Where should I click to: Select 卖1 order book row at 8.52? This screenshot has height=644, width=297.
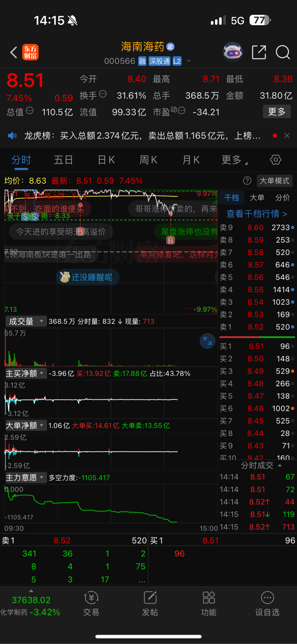point(257,327)
